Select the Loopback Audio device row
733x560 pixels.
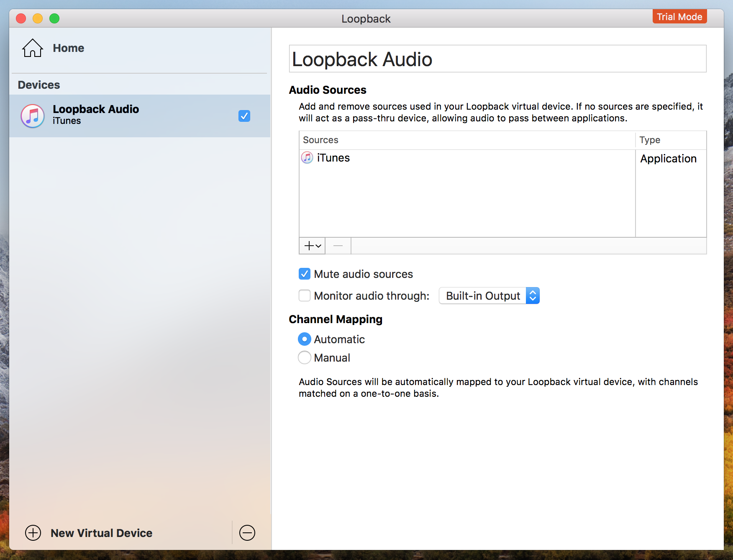tap(140, 116)
